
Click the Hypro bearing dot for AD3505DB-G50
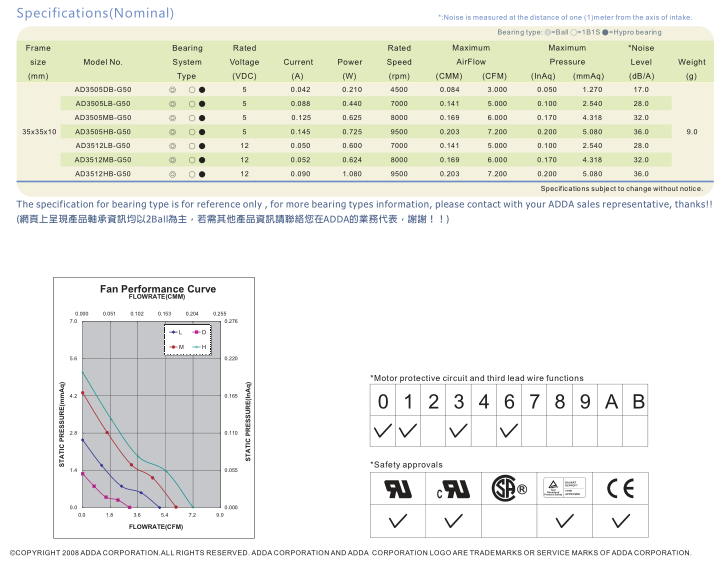pyautogui.click(x=202, y=90)
